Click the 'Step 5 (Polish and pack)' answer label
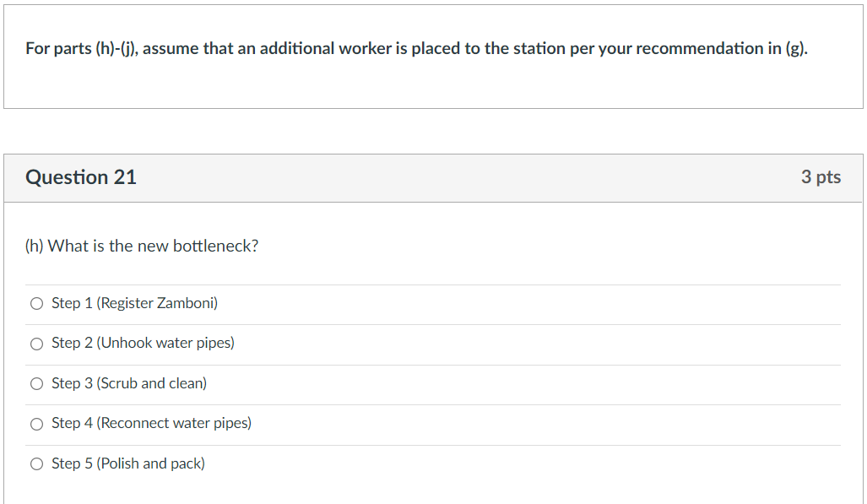The height and width of the screenshot is (504, 867). [x=127, y=463]
